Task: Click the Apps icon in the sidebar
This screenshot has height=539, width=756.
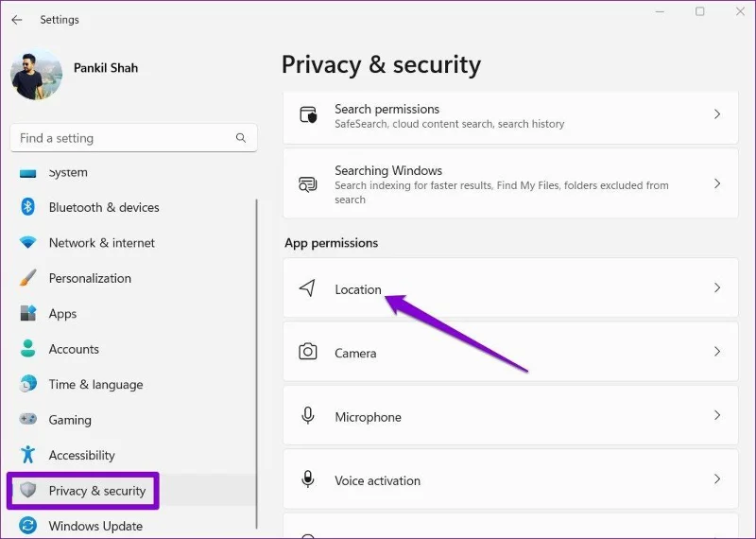Action: [28, 313]
